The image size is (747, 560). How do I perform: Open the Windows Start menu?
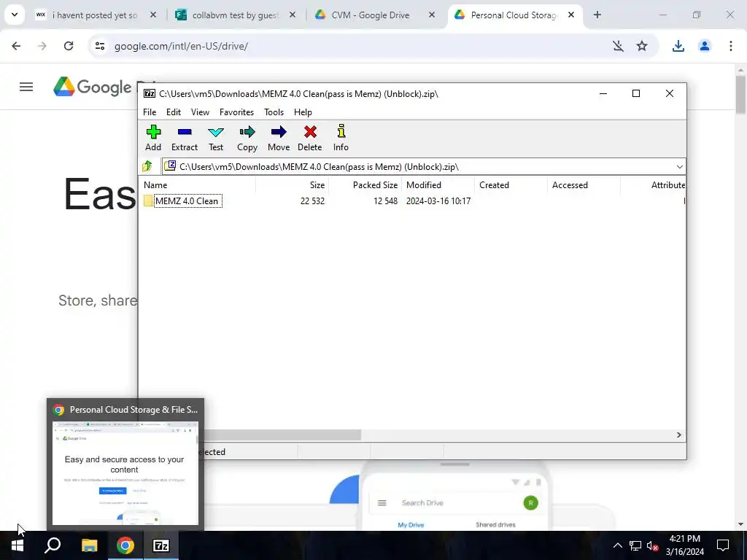click(18, 545)
